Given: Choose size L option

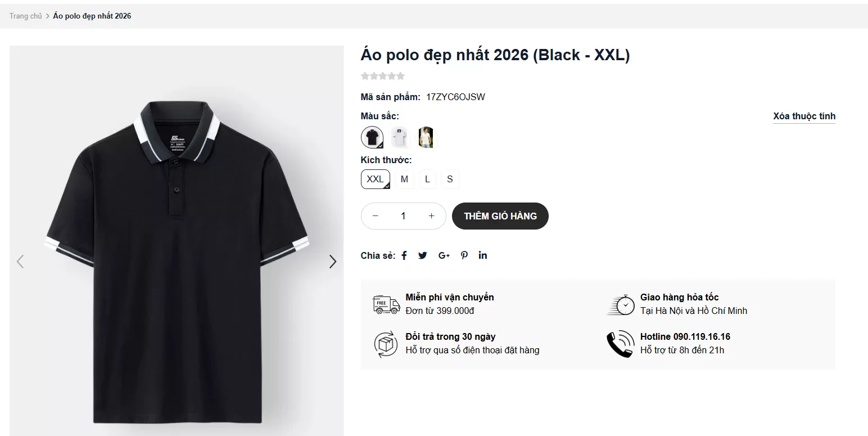Looking at the screenshot, I should (427, 179).
